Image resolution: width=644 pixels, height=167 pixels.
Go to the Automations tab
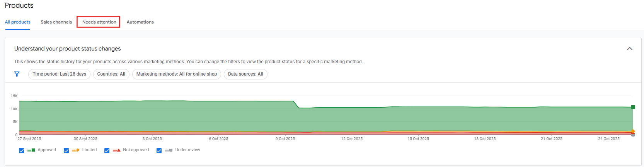click(140, 22)
